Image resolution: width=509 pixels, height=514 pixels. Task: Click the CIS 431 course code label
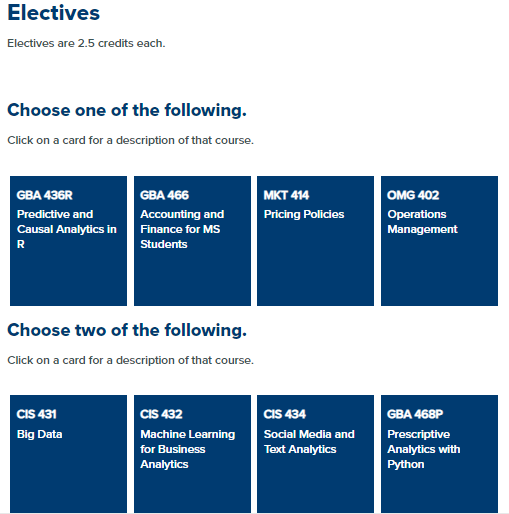(x=37, y=414)
